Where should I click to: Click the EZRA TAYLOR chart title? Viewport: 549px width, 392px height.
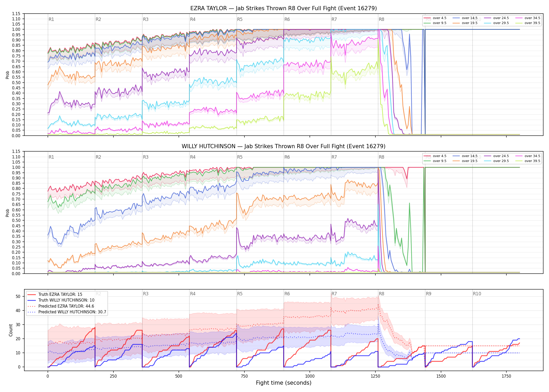(x=283, y=8)
